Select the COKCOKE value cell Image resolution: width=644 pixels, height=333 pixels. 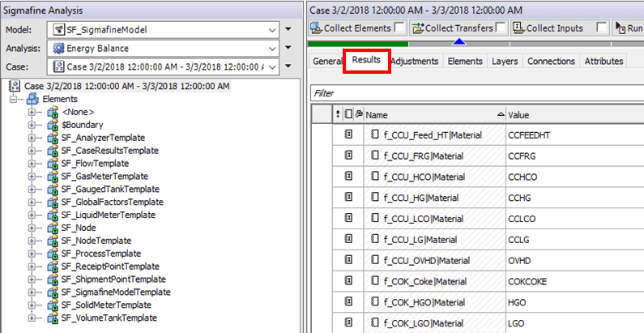tap(575, 281)
